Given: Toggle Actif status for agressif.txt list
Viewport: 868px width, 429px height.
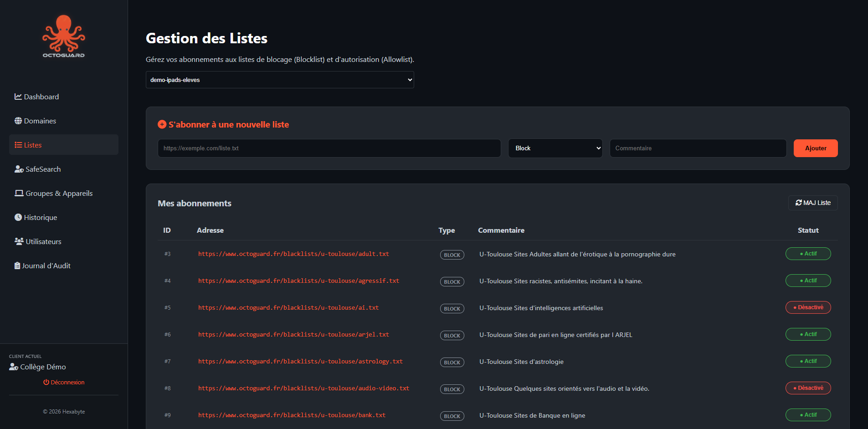Looking at the screenshot, I should click(808, 281).
